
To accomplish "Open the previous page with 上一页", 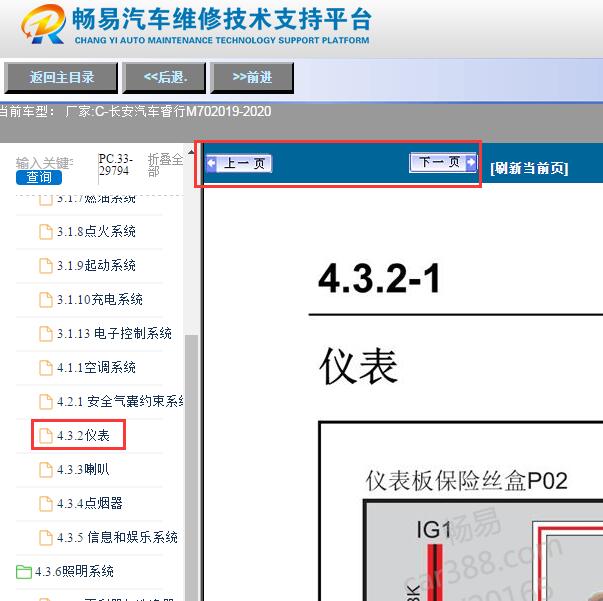I will tap(239, 163).
